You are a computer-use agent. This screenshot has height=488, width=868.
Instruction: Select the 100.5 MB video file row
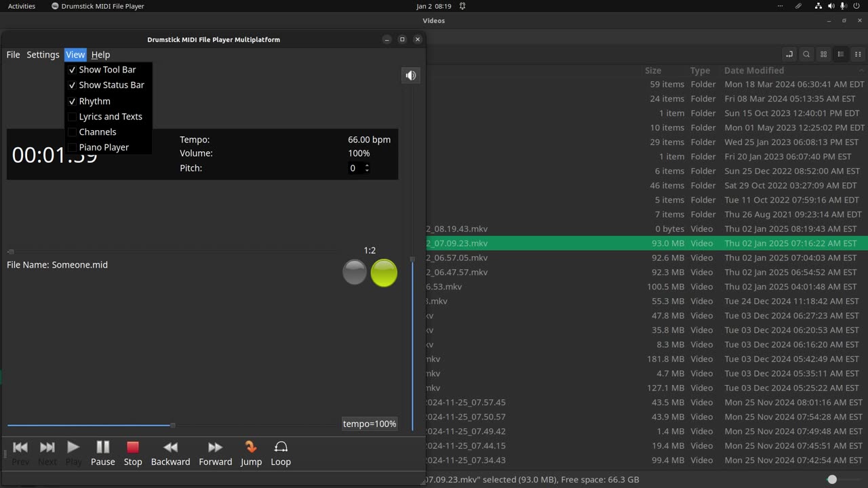pyautogui.click(x=647, y=286)
